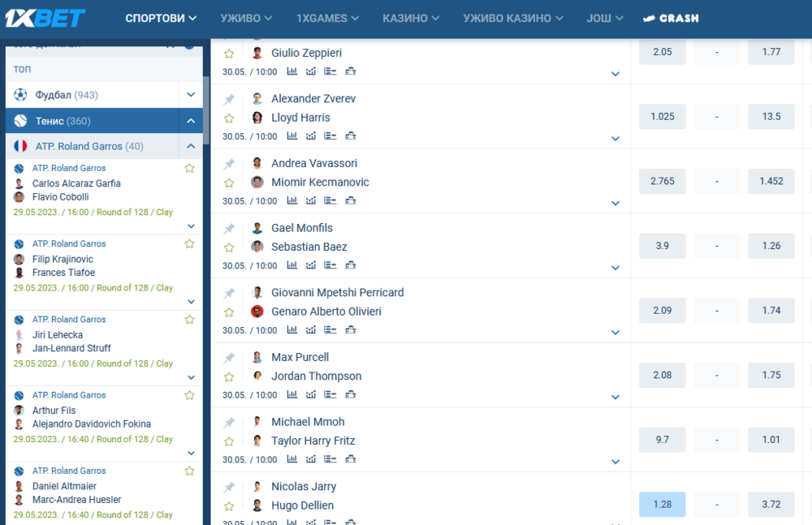
Task: Pin the Jarry vs Dellien match
Action: [230, 487]
